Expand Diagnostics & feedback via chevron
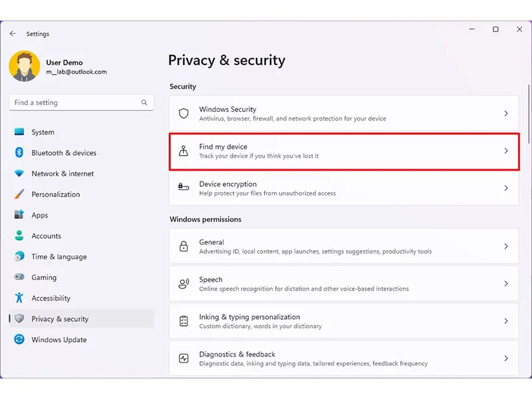Viewport: 532px width, 399px height. pyautogui.click(x=506, y=358)
